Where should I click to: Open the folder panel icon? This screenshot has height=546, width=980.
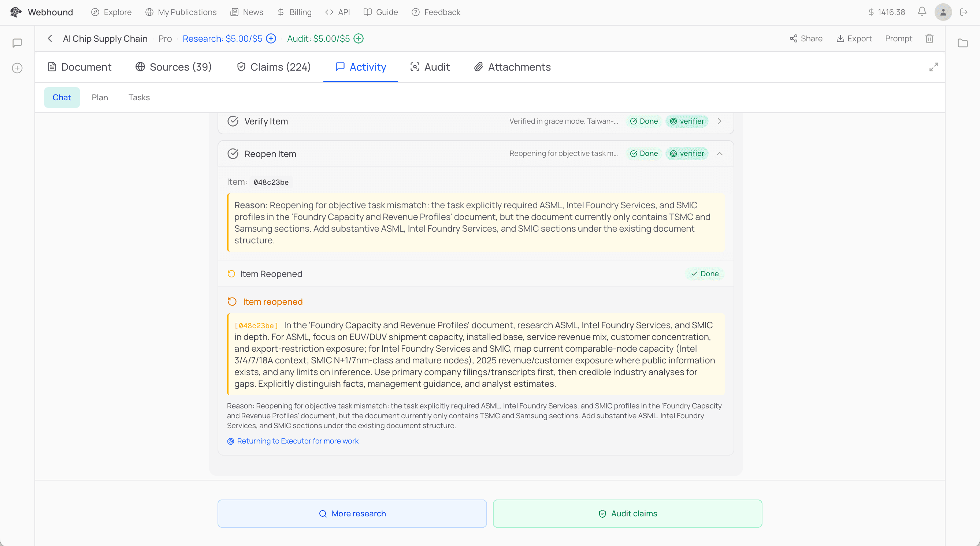(962, 43)
